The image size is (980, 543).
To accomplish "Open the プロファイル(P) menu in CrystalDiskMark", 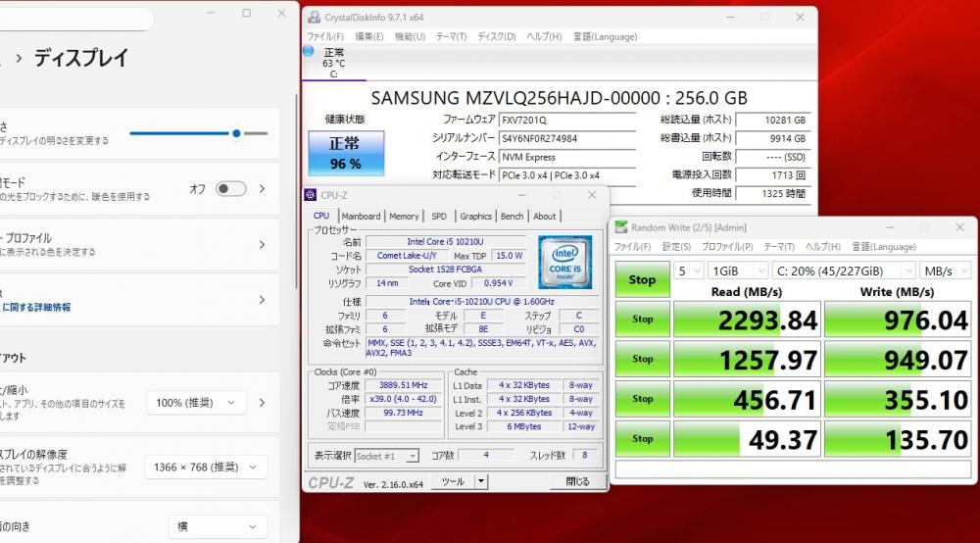I will click(727, 247).
